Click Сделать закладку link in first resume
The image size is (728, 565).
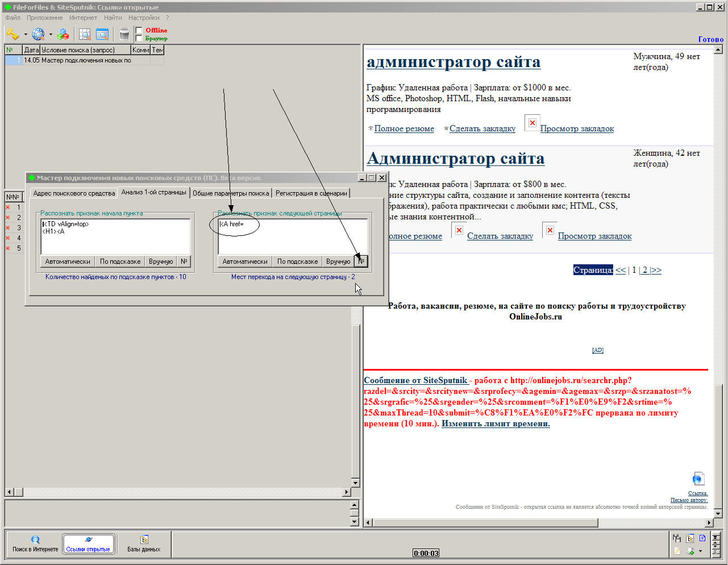click(482, 129)
